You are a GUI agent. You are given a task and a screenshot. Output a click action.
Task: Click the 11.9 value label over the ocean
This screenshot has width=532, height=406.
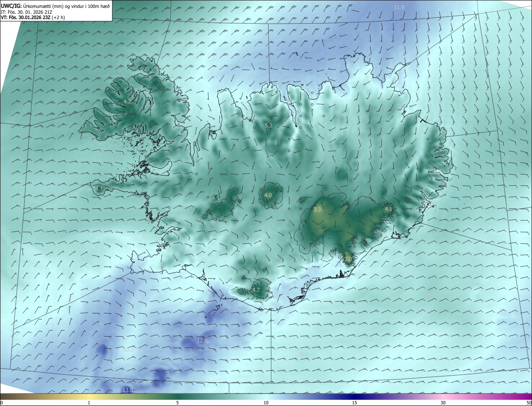pos(399,7)
